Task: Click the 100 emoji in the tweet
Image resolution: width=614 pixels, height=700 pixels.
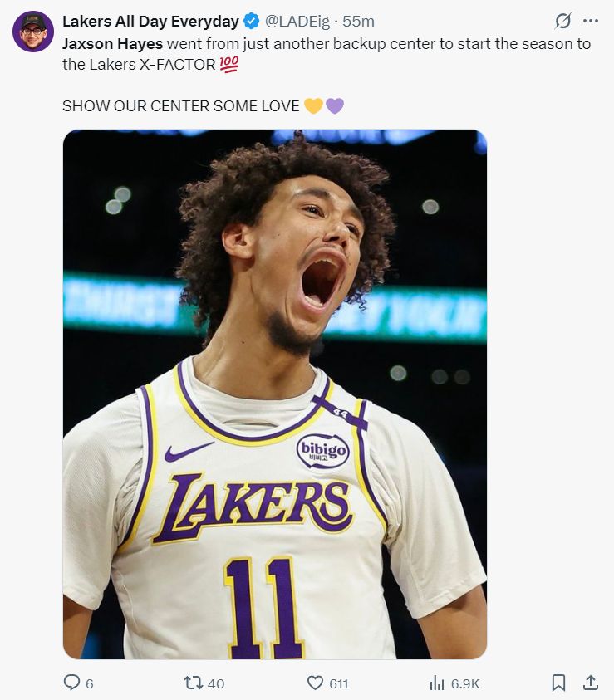Action: pos(229,64)
